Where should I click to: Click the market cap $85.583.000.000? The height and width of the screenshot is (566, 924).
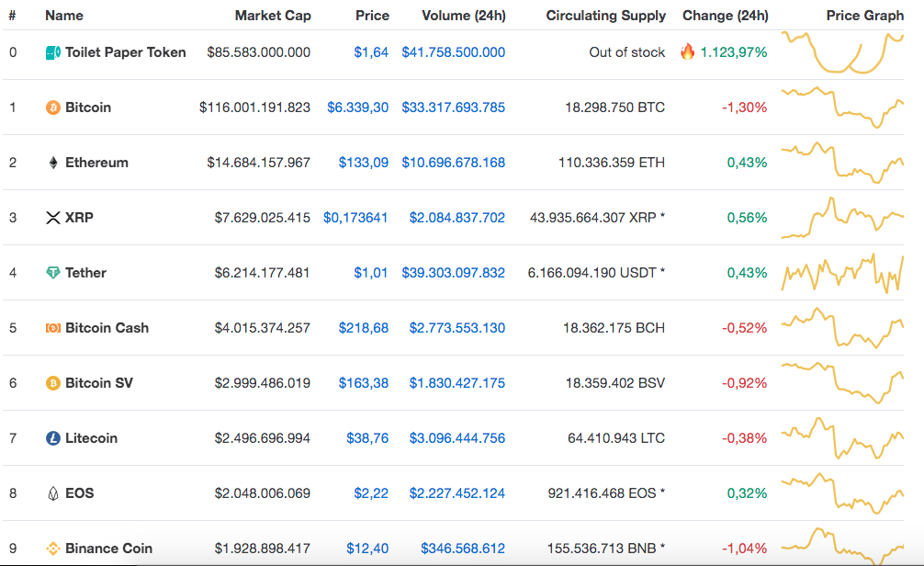(259, 52)
